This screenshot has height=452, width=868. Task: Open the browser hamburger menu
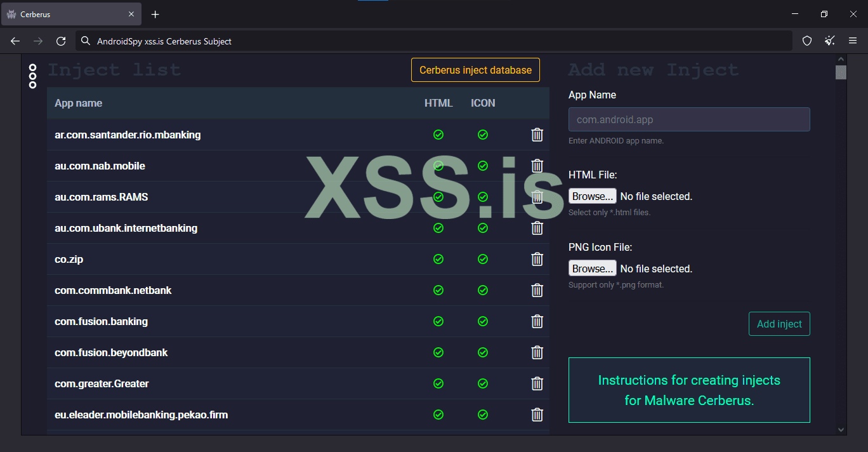pyautogui.click(x=853, y=41)
